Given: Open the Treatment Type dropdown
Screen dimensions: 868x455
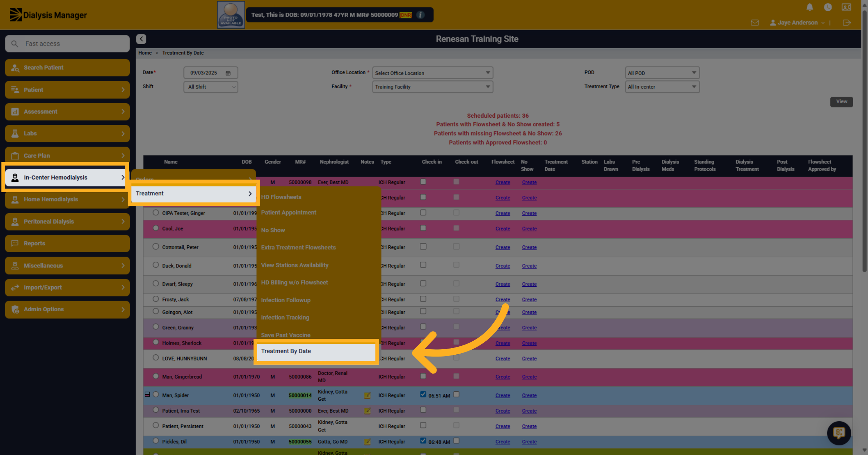Looking at the screenshot, I should pos(662,87).
